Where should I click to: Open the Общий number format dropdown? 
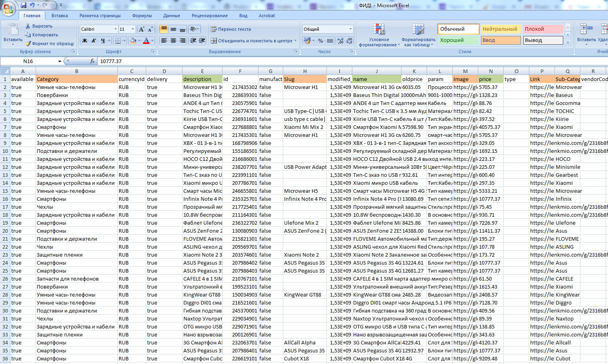pyautogui.click(x=351, y=29)
